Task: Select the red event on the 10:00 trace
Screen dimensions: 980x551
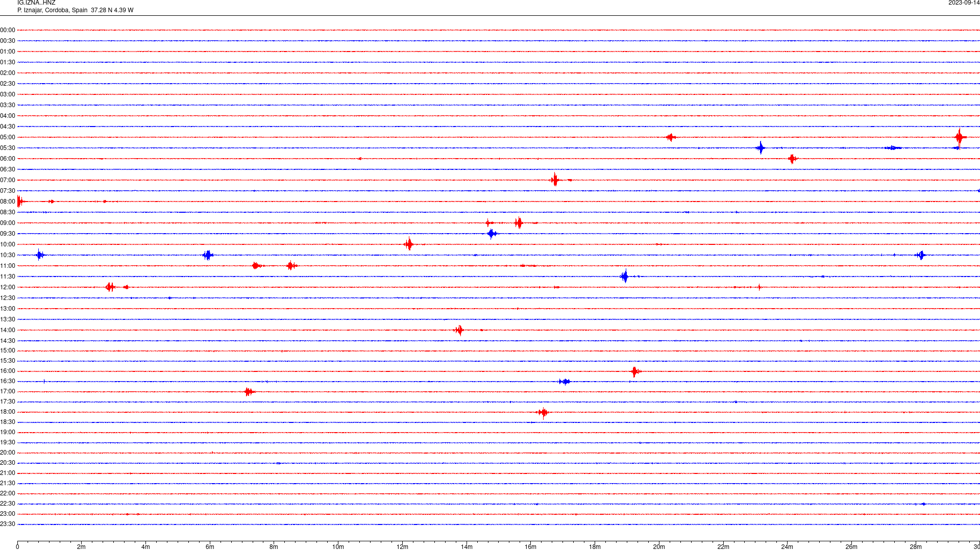Action: (408, 244)
